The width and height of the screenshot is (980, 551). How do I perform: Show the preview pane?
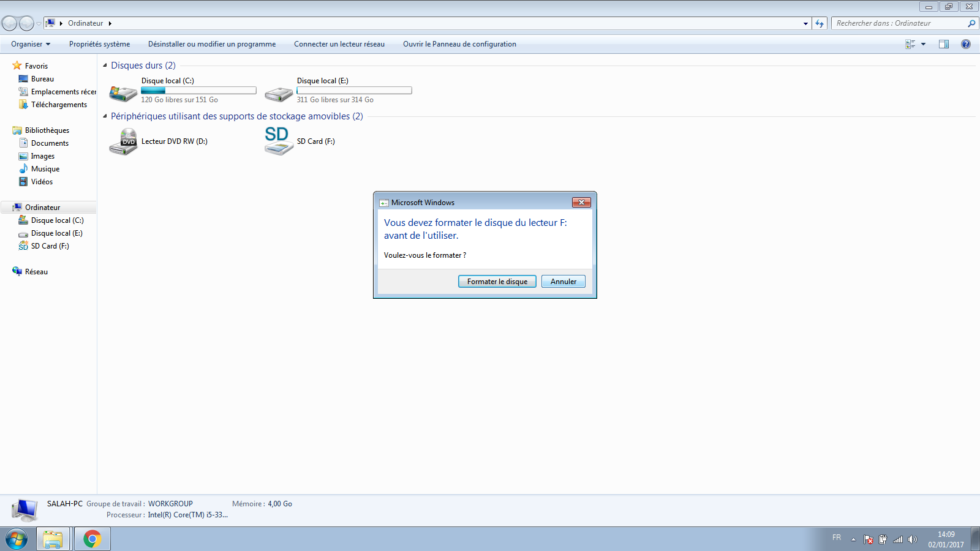(x=944, y=44)
